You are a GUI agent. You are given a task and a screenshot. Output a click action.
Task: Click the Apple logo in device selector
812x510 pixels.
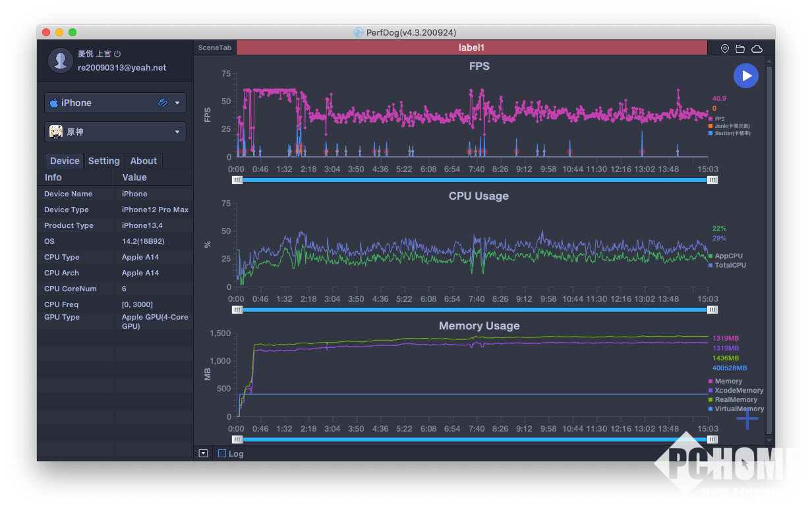[54, 103]
